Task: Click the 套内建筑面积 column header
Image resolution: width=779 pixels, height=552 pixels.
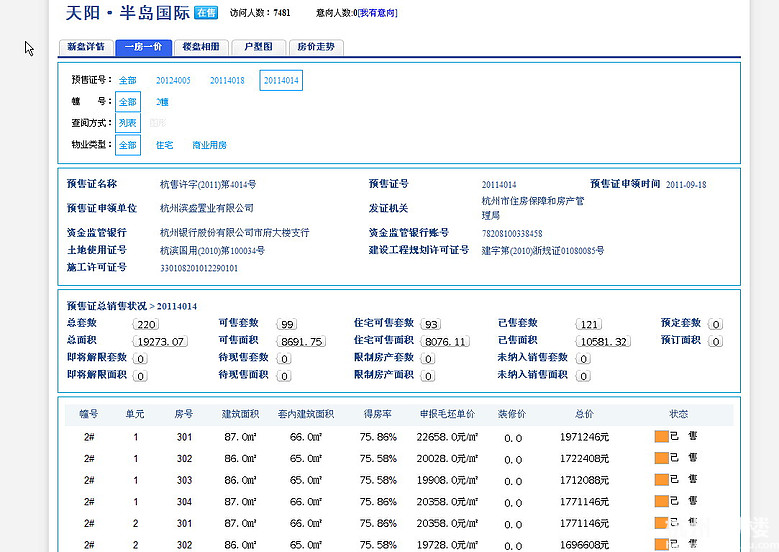Action: point(306,414)
